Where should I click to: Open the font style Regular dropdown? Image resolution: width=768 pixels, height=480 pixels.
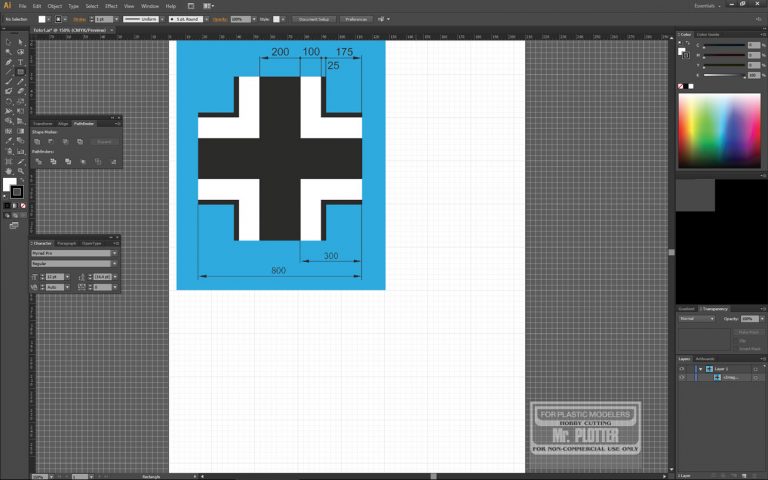[x=115, y=264]
